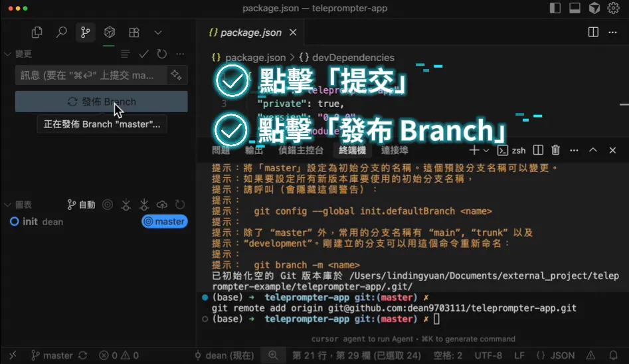Close the terminal panel

pos(612,150)
